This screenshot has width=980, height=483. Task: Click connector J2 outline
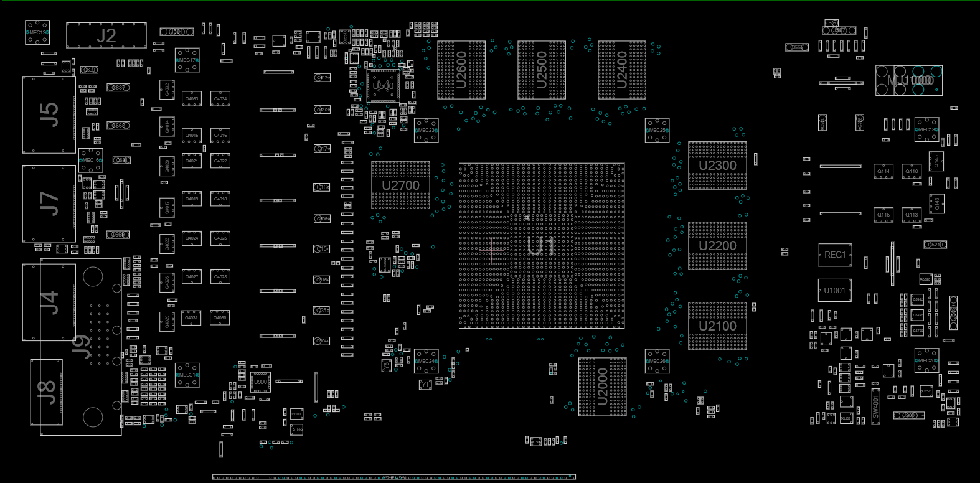tap(106, 35)
